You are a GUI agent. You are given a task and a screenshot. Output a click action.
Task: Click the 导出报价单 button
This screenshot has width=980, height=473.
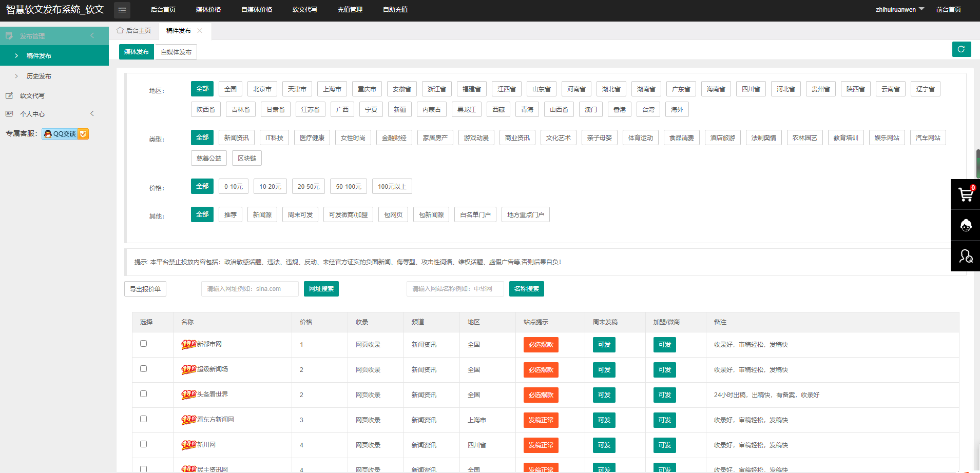coord(145,289)
